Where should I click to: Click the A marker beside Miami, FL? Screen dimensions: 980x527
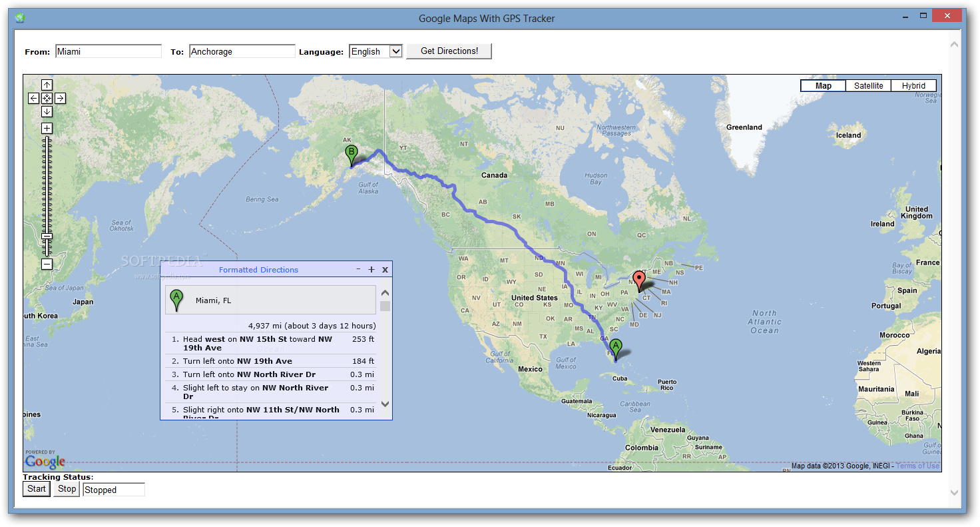coord(176,300)
